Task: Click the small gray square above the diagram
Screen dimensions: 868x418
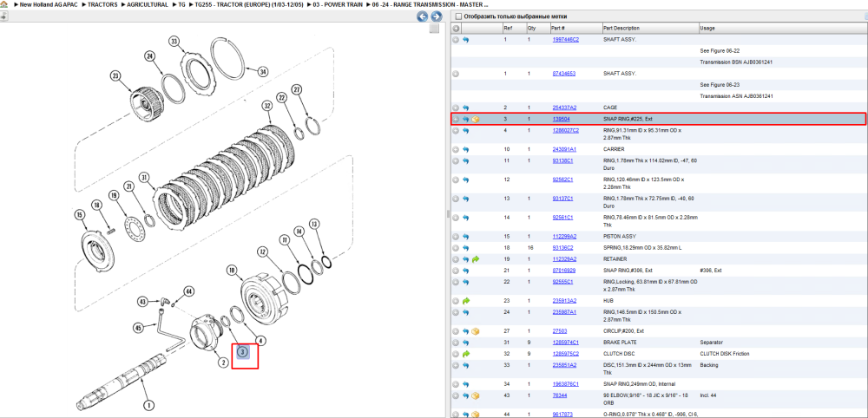Action: pyautogui.click(x=435, y=29)
